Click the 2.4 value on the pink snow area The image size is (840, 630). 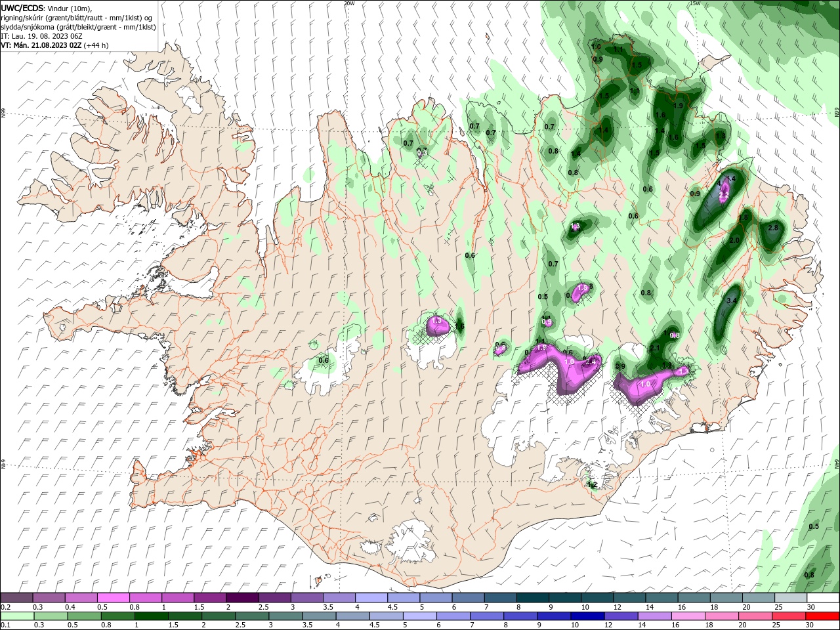pyautogui.click(x=591, y=362)
